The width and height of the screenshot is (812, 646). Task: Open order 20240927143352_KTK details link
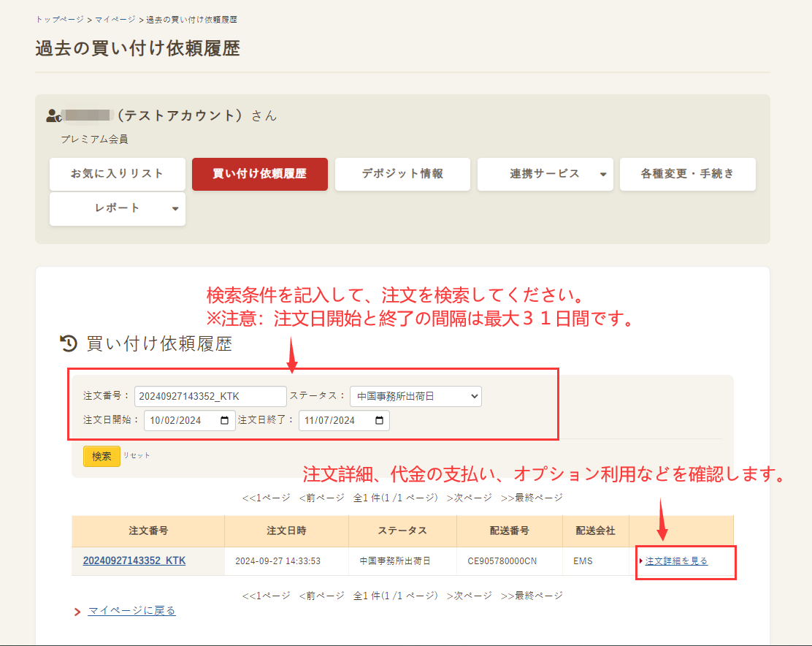pos(148,561)
